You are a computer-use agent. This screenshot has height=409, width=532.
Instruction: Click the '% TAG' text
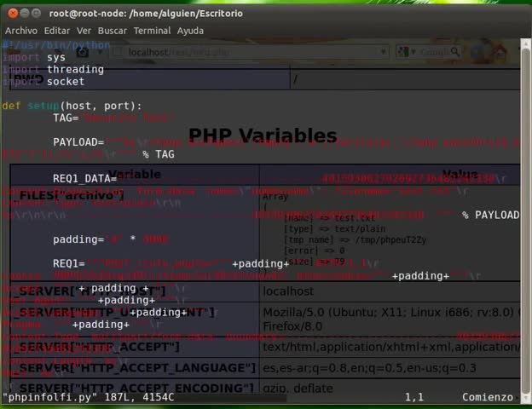point(159,154)
